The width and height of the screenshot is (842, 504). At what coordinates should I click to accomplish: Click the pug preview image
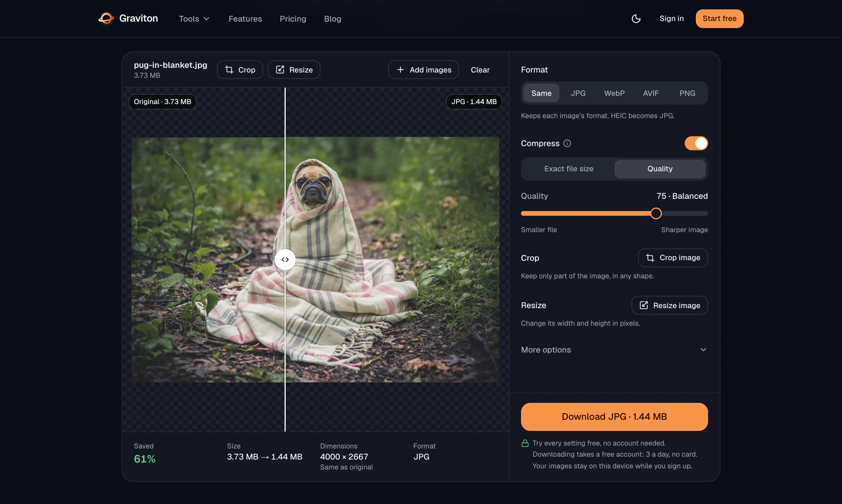(x=315, y=260)
